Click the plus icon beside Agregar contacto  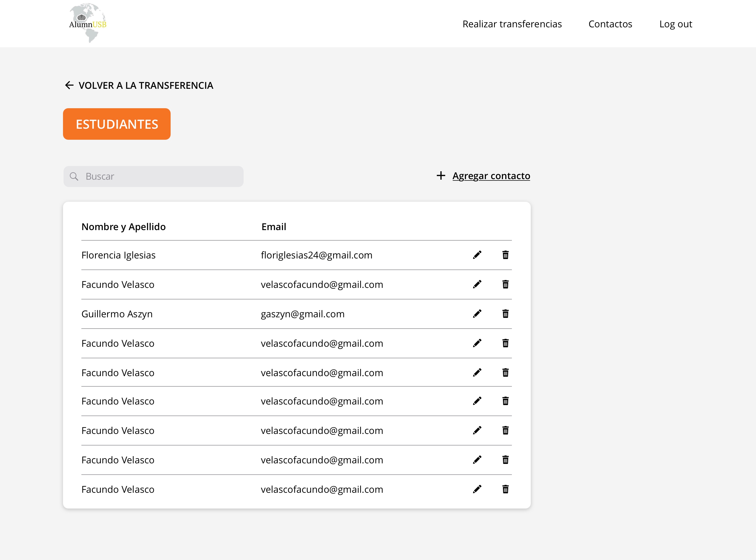(x=441, y=176)
